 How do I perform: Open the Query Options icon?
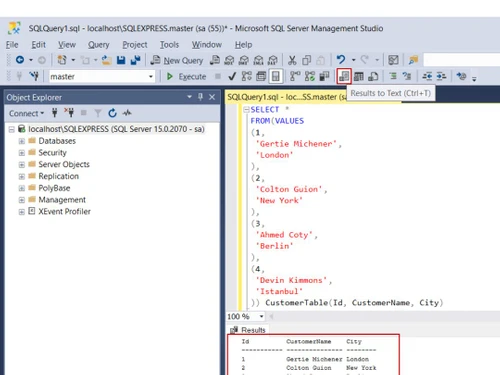click(261, 77)
